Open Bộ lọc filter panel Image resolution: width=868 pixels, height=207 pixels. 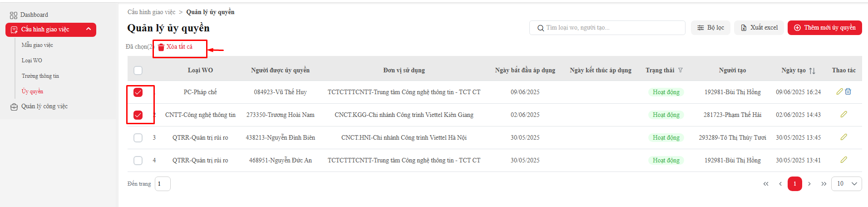coord(710,28)
